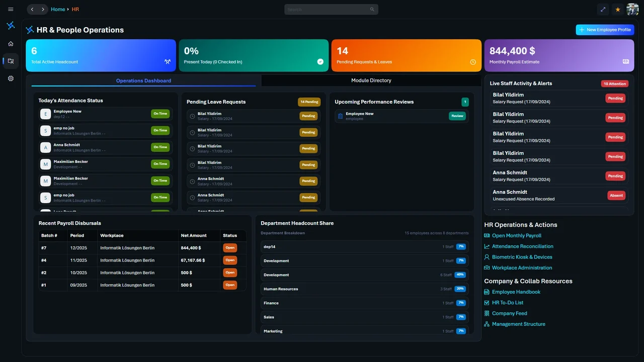Click the star favorites icon
The height and width of the screenshot is (362, 644).
click(x=618, y=10)
